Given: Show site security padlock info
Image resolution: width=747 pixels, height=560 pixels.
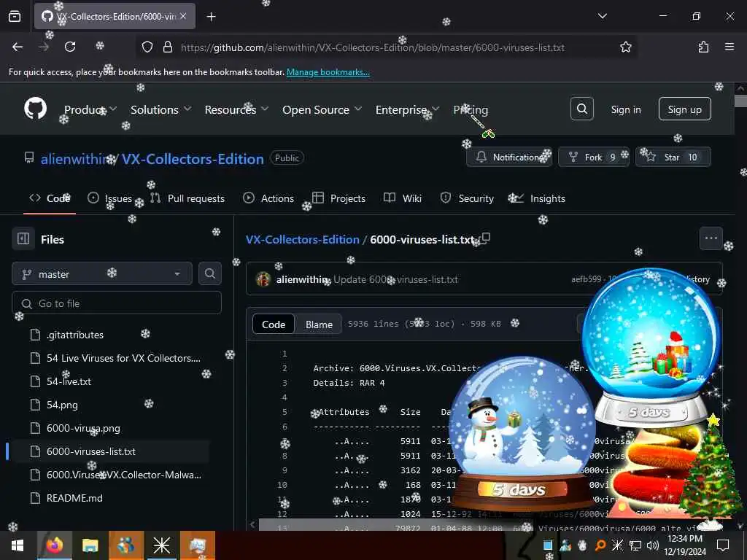Looking at the screenshot, I should (x=168, y=47).
